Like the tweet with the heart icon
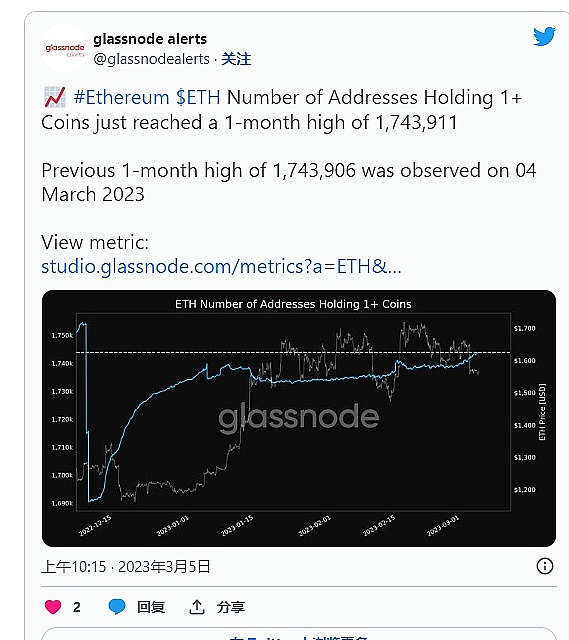Viewport: 569px width, 640px height. [x=53, y=607]
